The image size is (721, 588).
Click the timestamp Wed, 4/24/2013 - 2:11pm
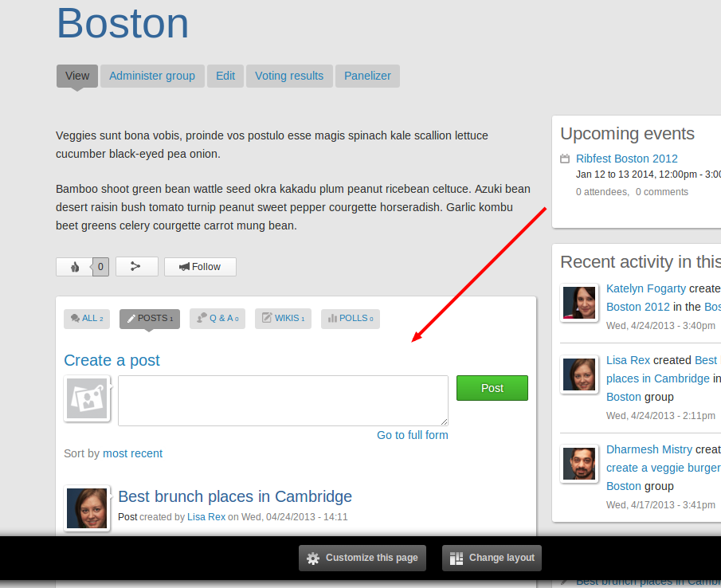(x=660, y=416)
